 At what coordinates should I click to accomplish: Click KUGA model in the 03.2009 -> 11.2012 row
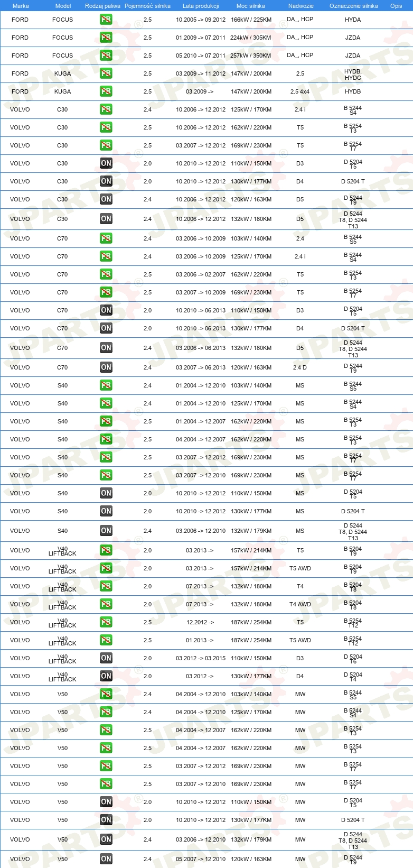click(62, 73)
